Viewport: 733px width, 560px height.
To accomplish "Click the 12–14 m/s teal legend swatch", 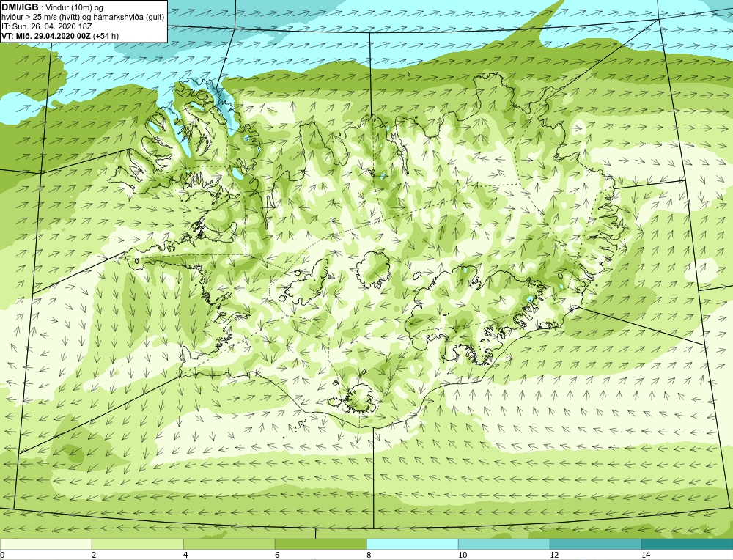I will [x=595, y=544].
